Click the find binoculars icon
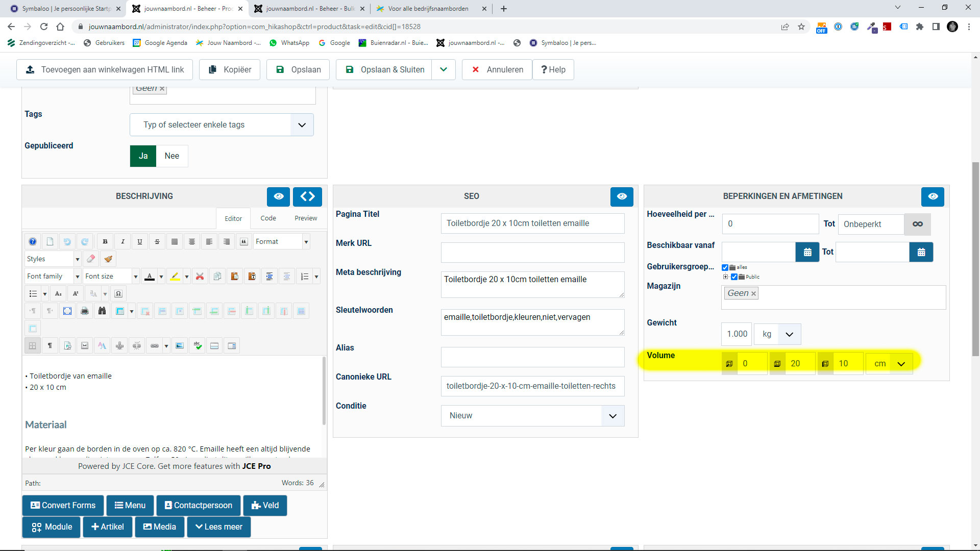This screenshot has width=980, height=551. tap(102, 311)
